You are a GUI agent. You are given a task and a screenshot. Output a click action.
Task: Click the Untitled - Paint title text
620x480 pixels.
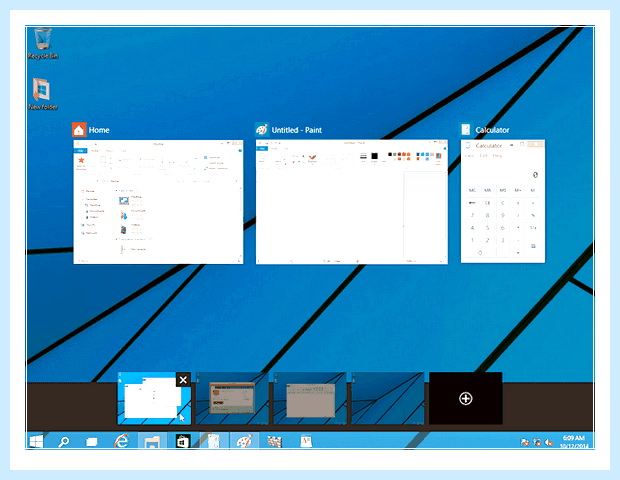tap(297, 130)
